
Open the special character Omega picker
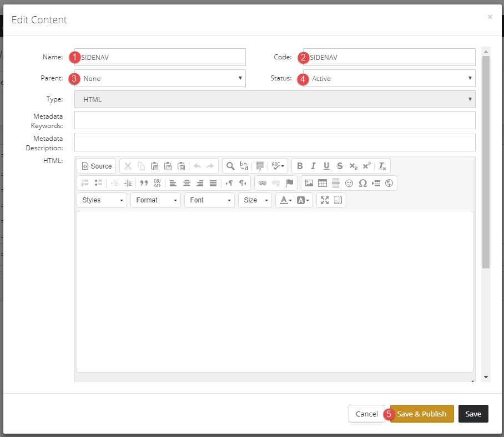pyautogui.click(x=362, y=183)
